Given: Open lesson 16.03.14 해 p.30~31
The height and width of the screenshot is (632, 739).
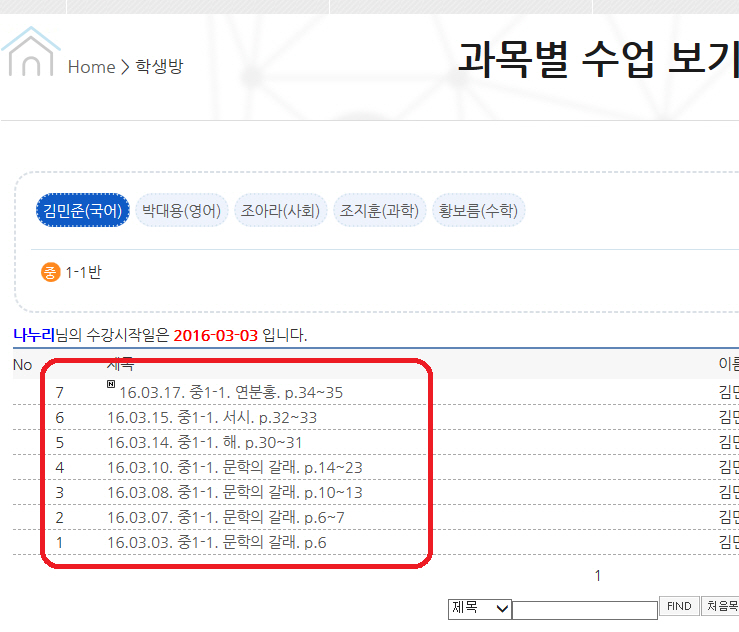Looking at the screenshot, I should tap(205, 442).
